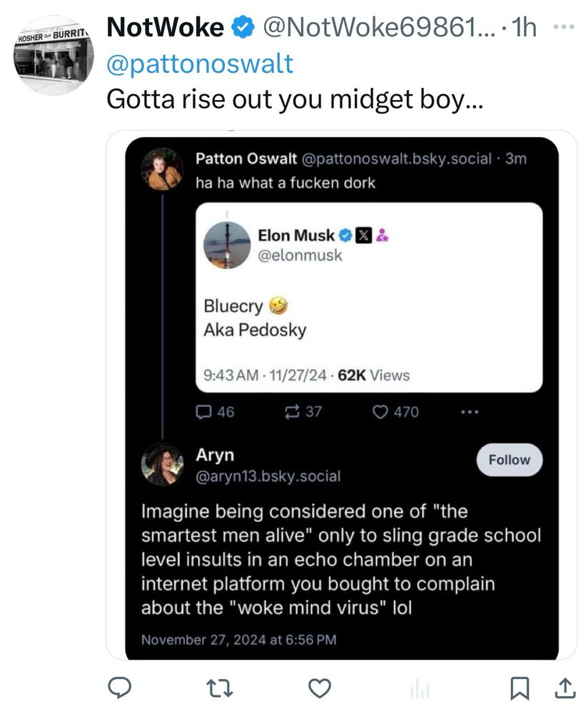Click the NotWoke display name
The height and width of the screenshot is (714, 588).
coord(166,27)
